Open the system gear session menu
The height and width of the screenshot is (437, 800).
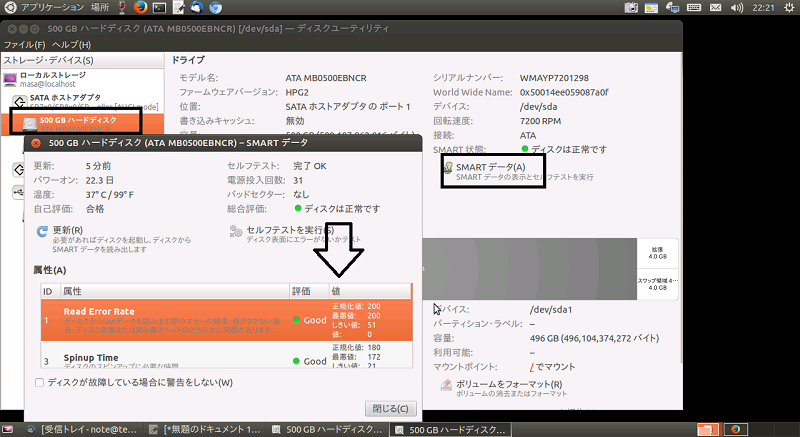[789, 8]
